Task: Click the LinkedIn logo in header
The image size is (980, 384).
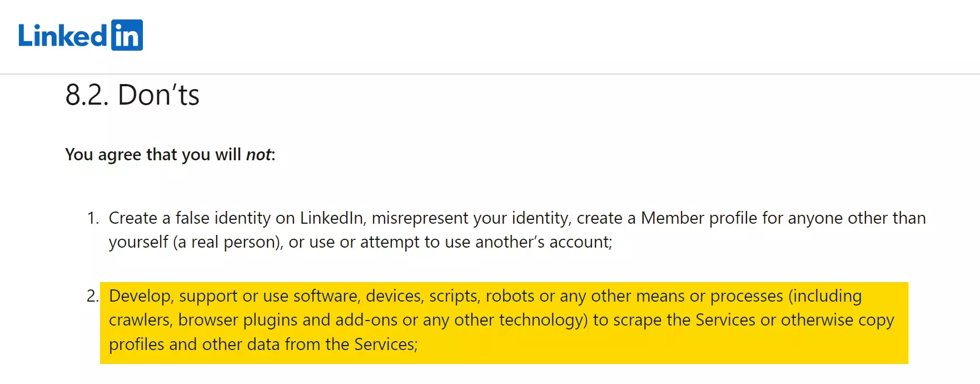Action: click(80, 35)
